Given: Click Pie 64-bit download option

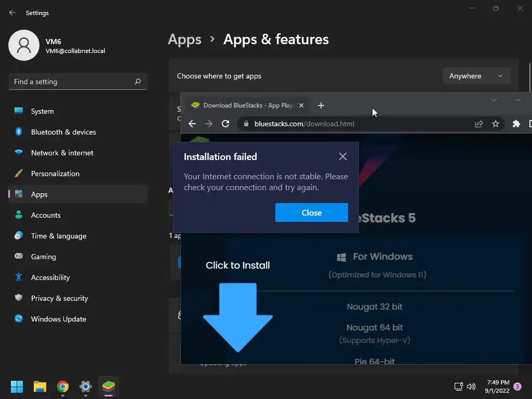Looking at the screenshot, I should click(x=375, y=361).
